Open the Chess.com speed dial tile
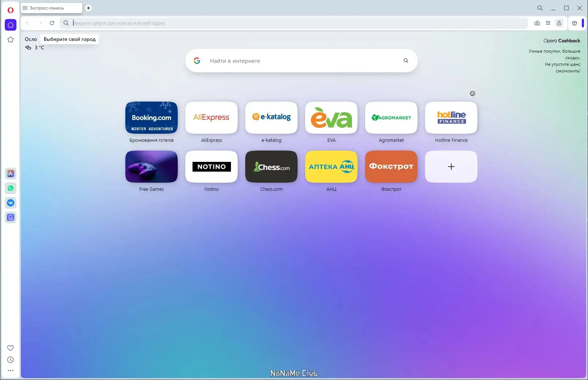 tap(272, 167)
